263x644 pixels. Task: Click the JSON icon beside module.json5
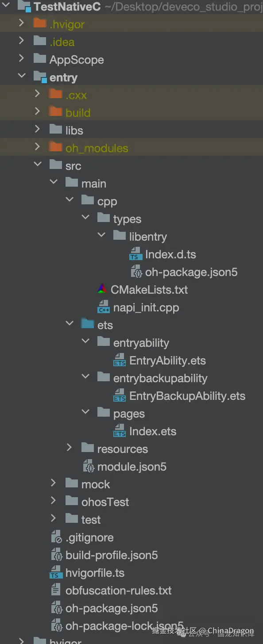[x=88, y=466]
